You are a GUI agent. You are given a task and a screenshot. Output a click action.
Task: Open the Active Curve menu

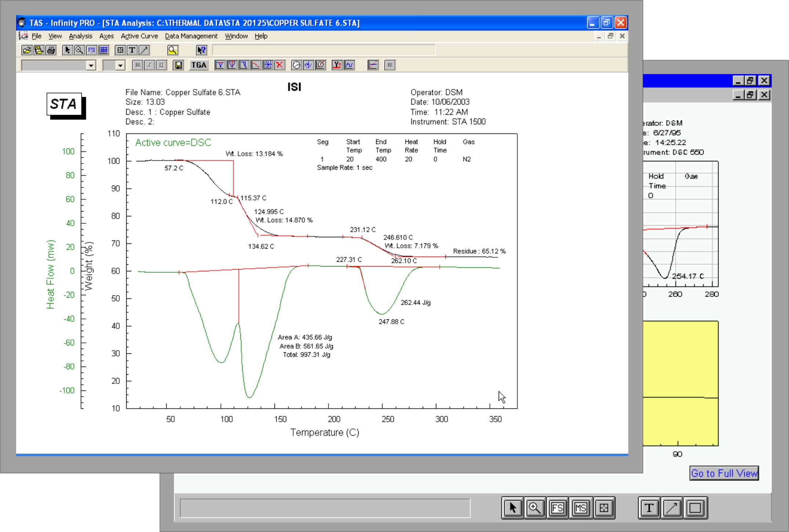(x=139, y=36)
